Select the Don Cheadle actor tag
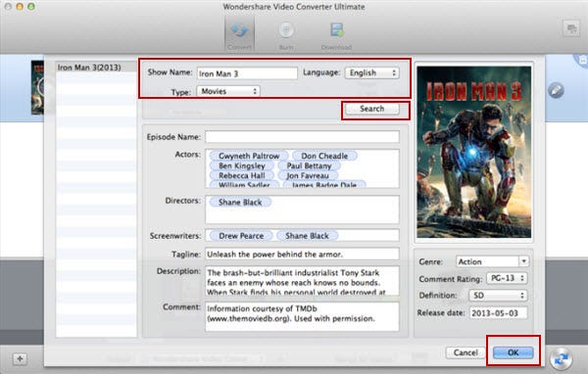This screenshot has width=588, height=374. 324,156
